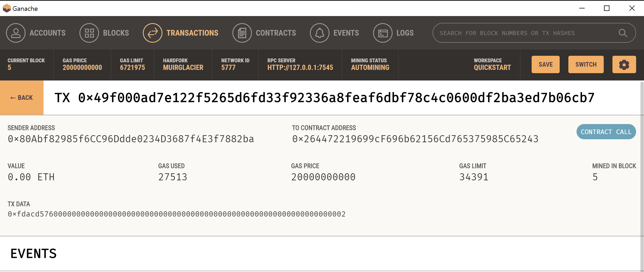Screen dimensions: 644x272
Task: Click the CONTRACT CALL badge
Action: point(606,132)
